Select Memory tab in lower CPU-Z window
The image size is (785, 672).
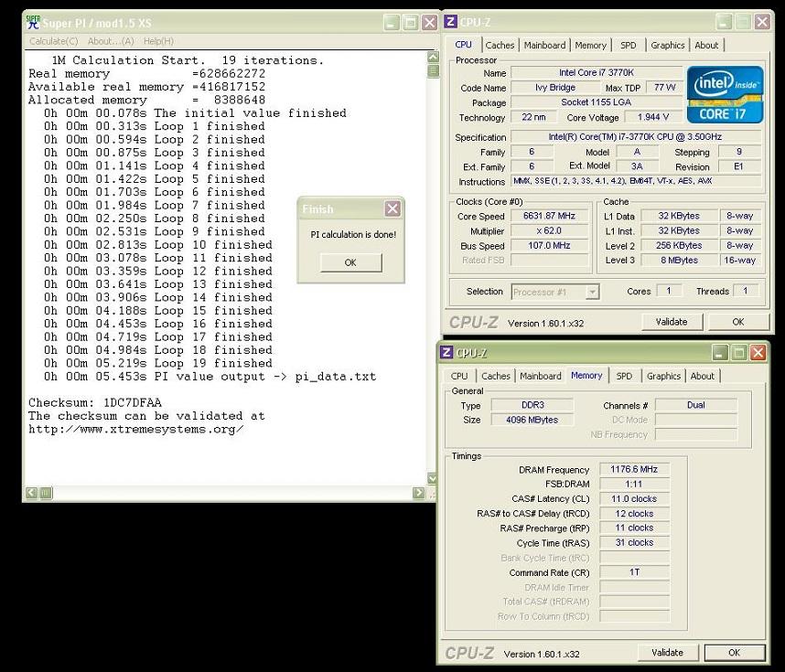pyautogui.click(x=586, y=375)
